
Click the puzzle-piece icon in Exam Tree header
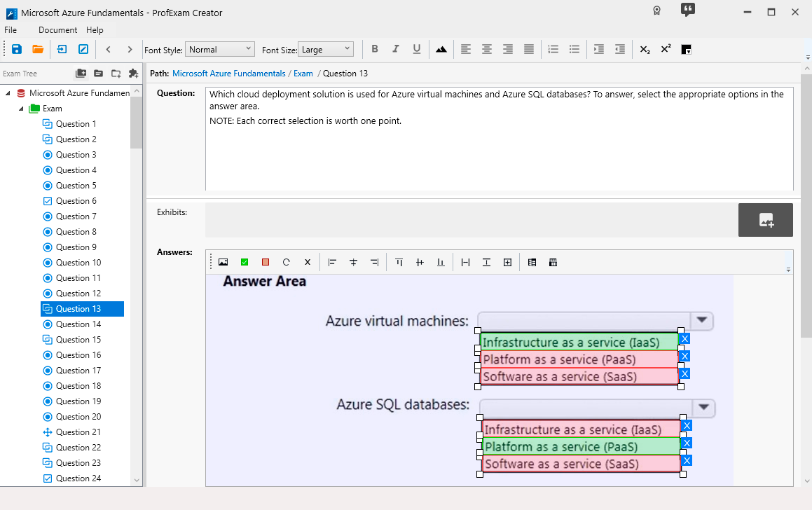(x=133, y=74)
